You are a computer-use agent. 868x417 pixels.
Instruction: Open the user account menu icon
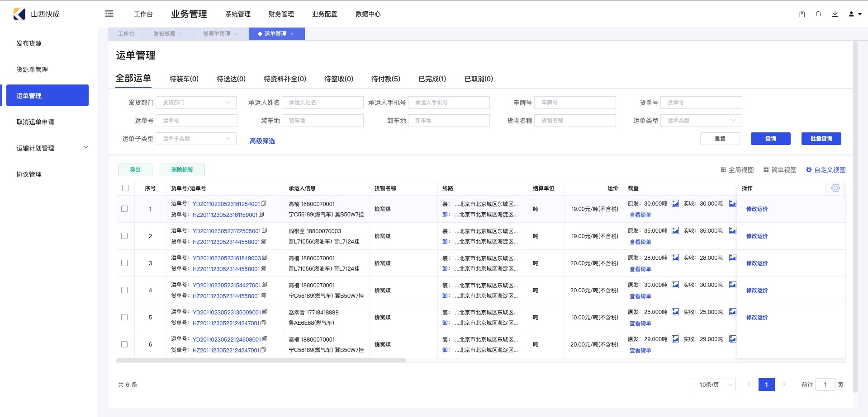coord(854,14)
